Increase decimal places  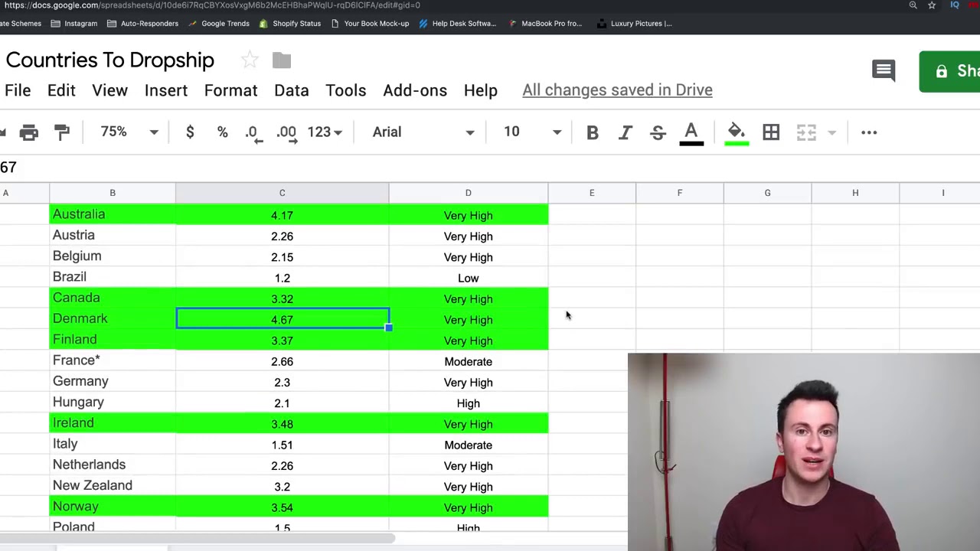(286, 133)
